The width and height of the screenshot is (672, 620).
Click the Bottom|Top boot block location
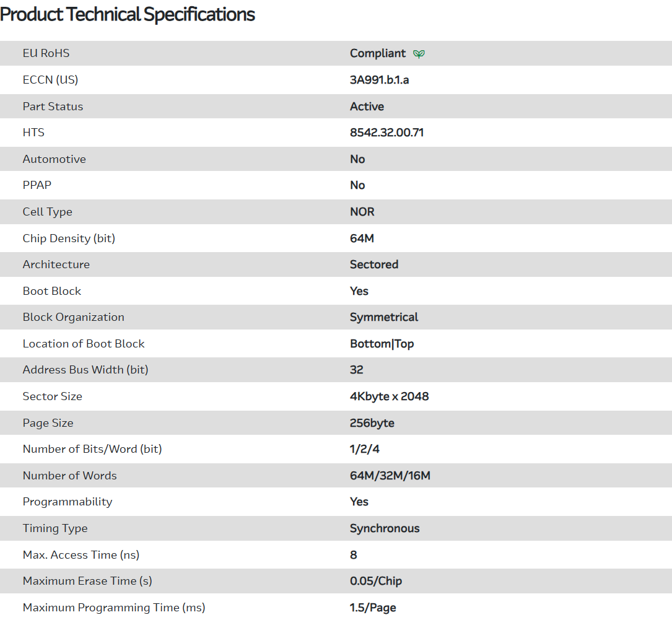point(382,344)
